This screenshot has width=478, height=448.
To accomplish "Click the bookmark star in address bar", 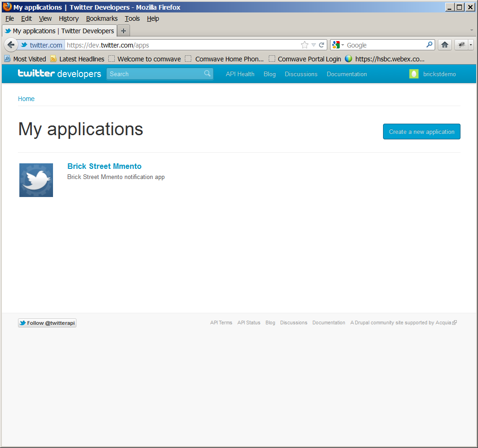I will 304,45.
